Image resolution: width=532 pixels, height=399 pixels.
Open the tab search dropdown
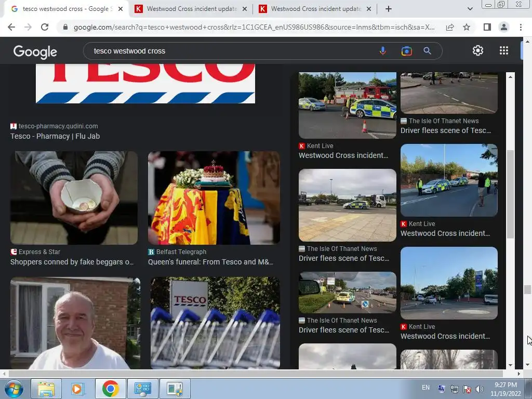(x=470, y=9)
